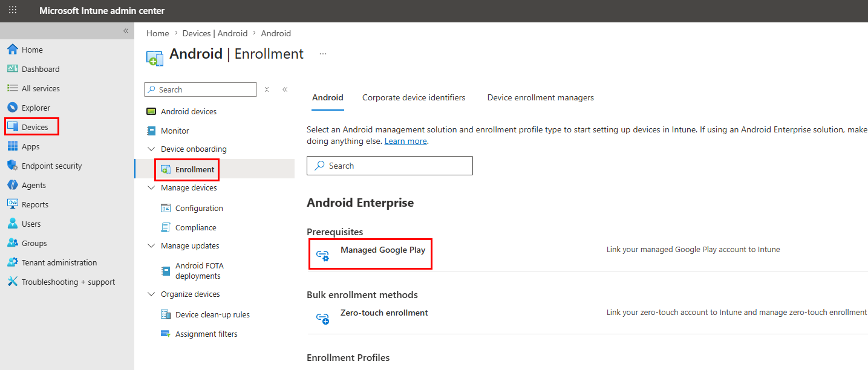Select Configuration label in blade menu
Image resolution: width=868 pixels, height=370 pixels.
199,208
